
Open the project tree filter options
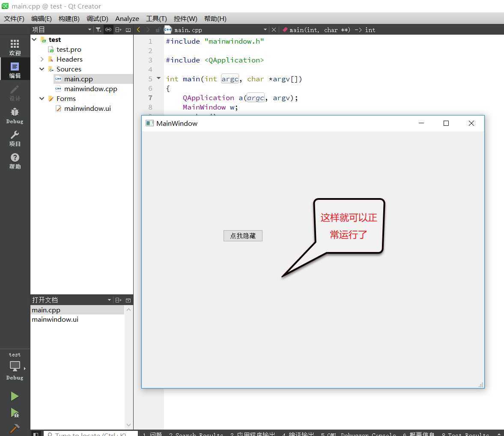[98, 30]
